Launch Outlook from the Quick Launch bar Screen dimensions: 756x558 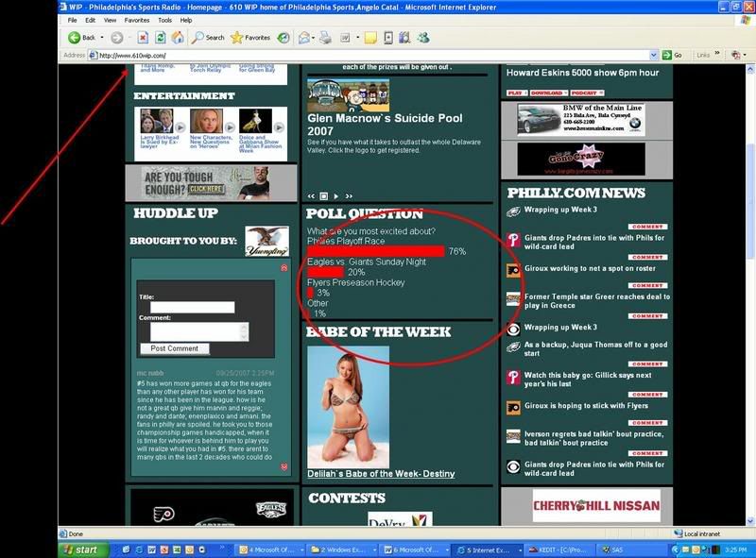[189, 550]
